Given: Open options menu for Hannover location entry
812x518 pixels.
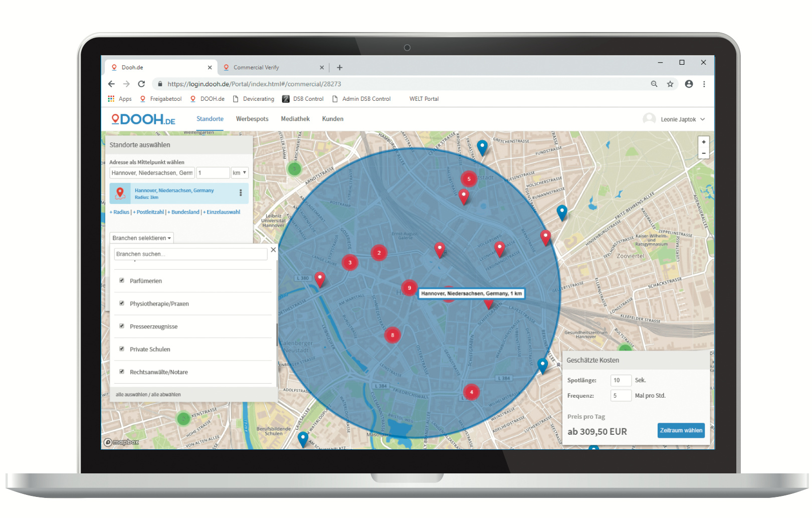Looking at the screenshot, I should pos(241,193).
